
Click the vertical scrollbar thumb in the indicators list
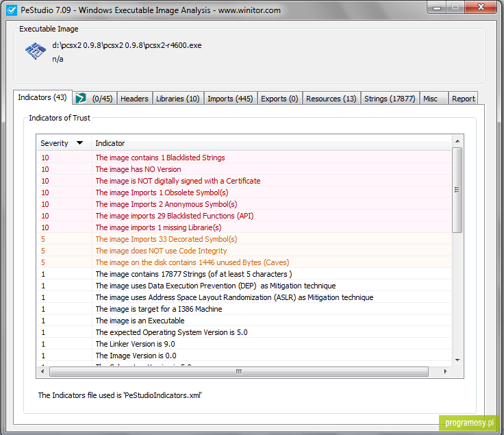click(x=457, y=190)
